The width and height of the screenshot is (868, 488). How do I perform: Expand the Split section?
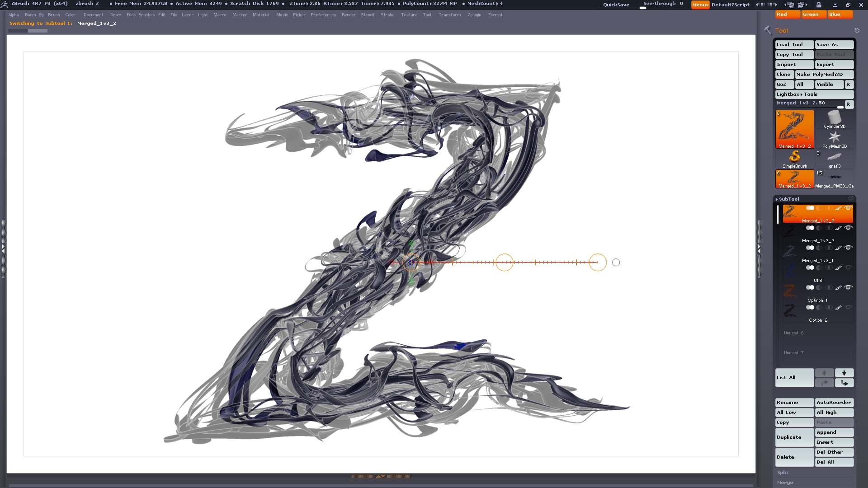[x=783, y=472]
